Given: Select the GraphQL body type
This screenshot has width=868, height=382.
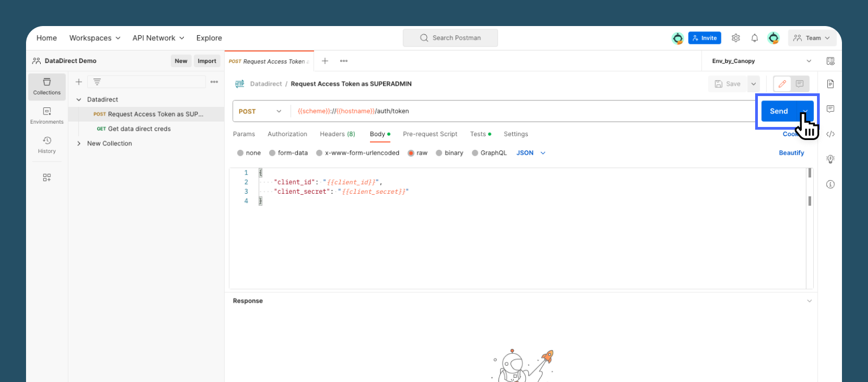Looking at the screenshot, I should (489, 153).
